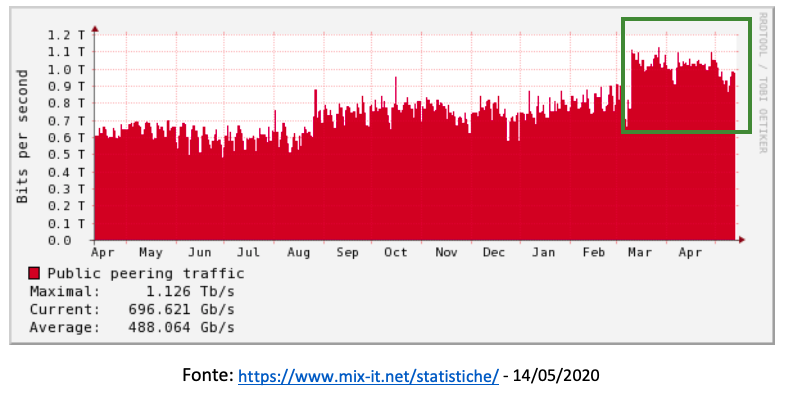The width and height of the screenshot is (785, 399).
Task: Click the 'May' x-axis label
Action: tap(151, 252)
